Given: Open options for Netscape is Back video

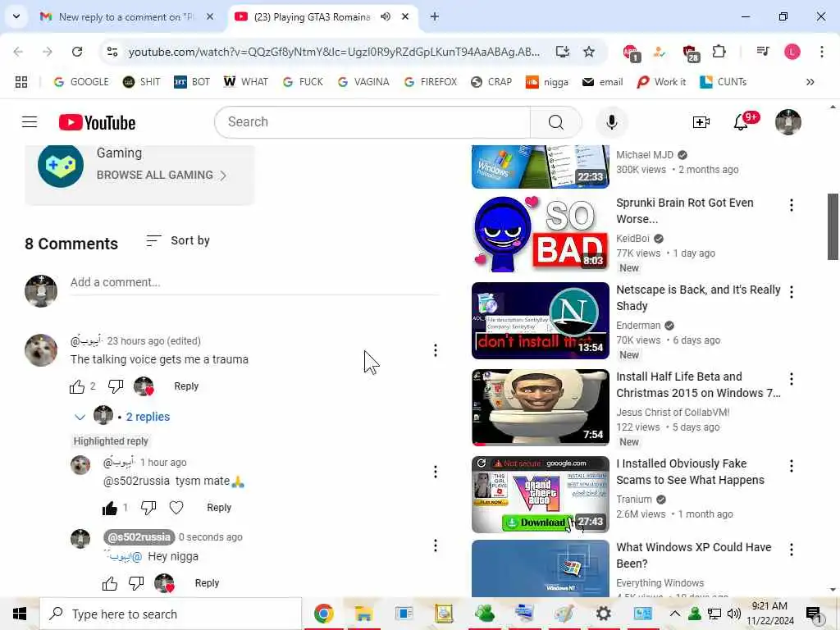Looking at the screenshot, I should [792, 292].
